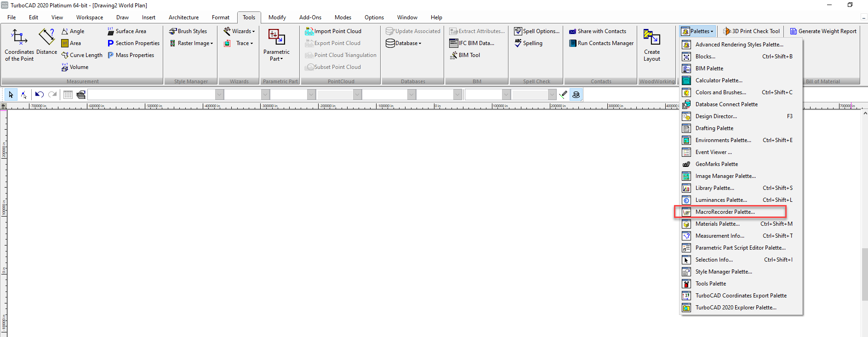Open the Surface Area tool
868x337 pixels.
(x=127, y=31)
